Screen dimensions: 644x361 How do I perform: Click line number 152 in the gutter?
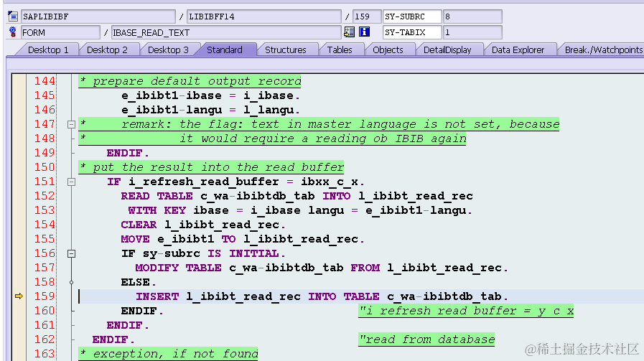(45, 196)
